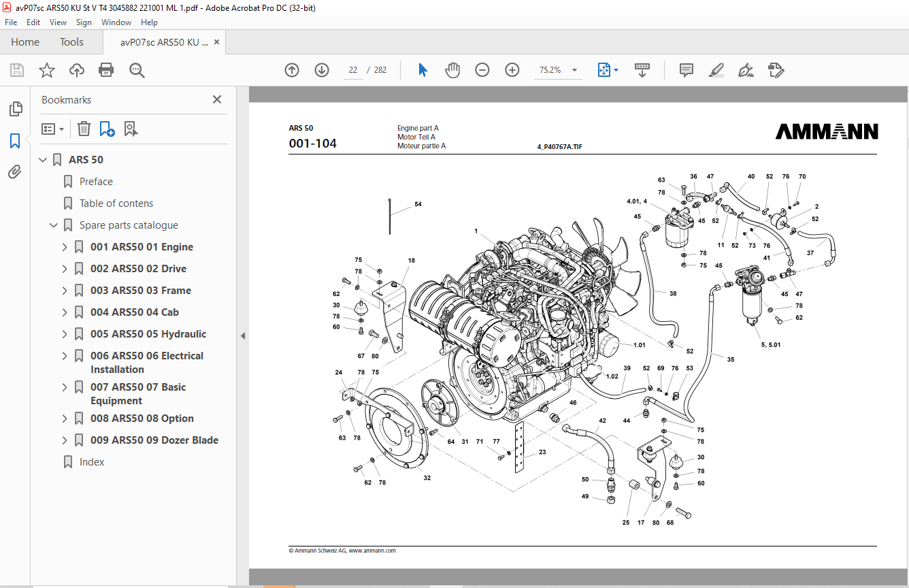Expand 006 ARS50 06 Electrical Installation bookmark
Viewport: 909px width, 588px height.
tap(65, 356)
